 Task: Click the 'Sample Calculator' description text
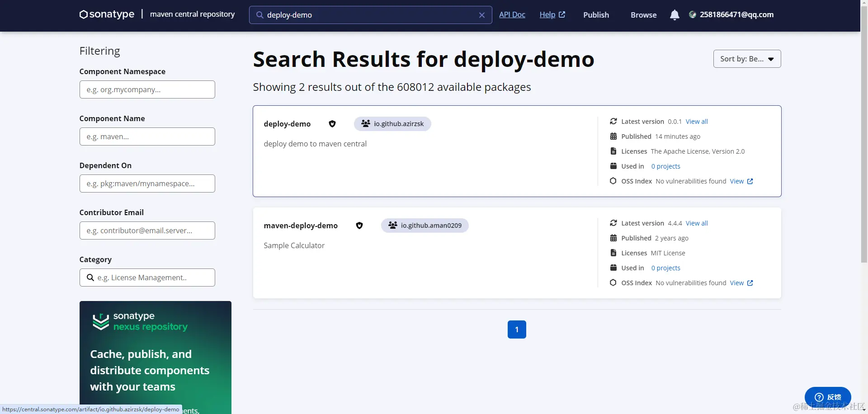294,245
